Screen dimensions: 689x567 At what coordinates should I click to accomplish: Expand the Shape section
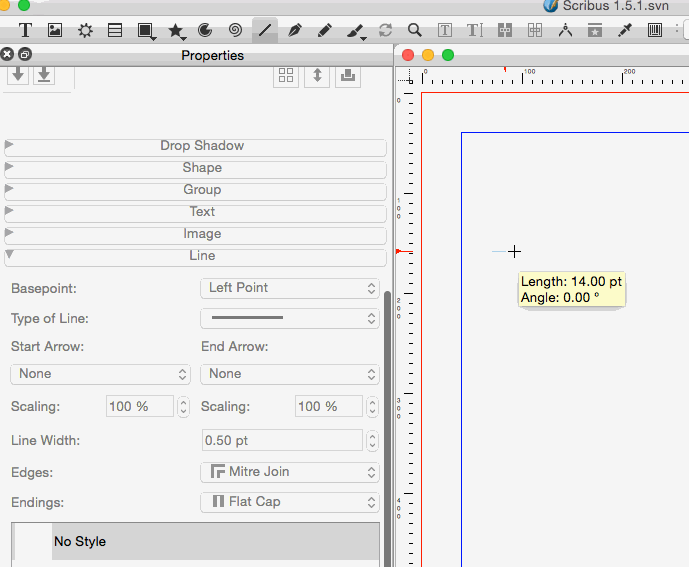point(195,168)
